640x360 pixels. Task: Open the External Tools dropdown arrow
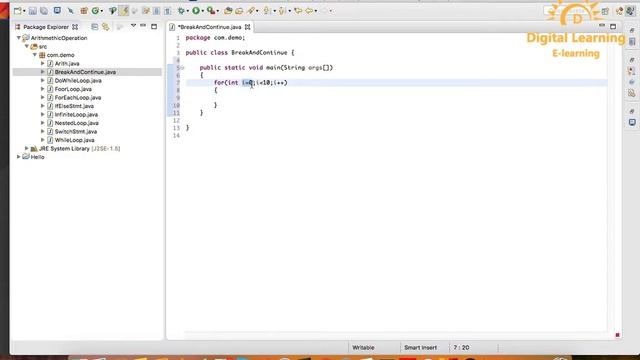[218, 11]
